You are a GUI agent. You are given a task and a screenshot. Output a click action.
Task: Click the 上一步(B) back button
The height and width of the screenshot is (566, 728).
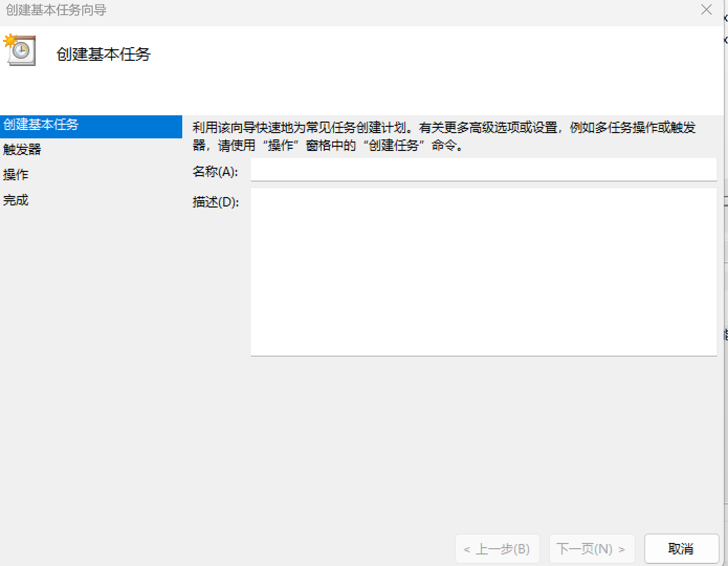(x=497, y=549)
